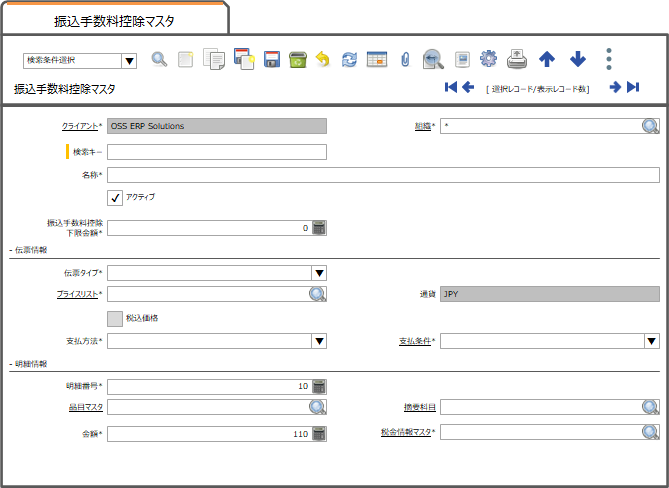Click the printer toolbar icon
Screen dimensions: 669x488
click(x=517, y=59)
